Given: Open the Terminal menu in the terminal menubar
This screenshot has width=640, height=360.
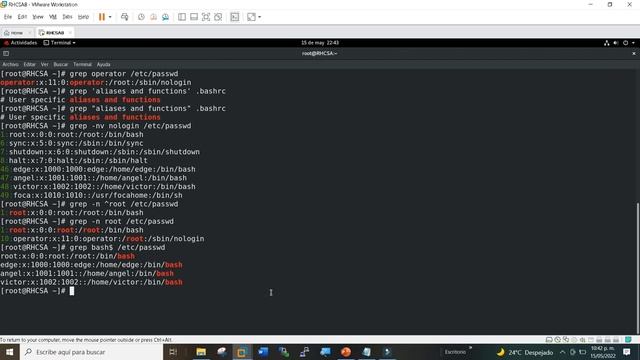Looking at the screenshot, I should (x=82, y=64).
